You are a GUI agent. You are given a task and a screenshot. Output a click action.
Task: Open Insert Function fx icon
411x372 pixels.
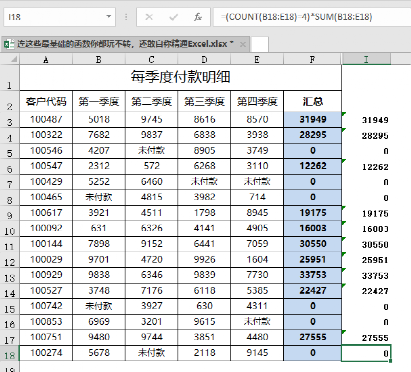198,17
